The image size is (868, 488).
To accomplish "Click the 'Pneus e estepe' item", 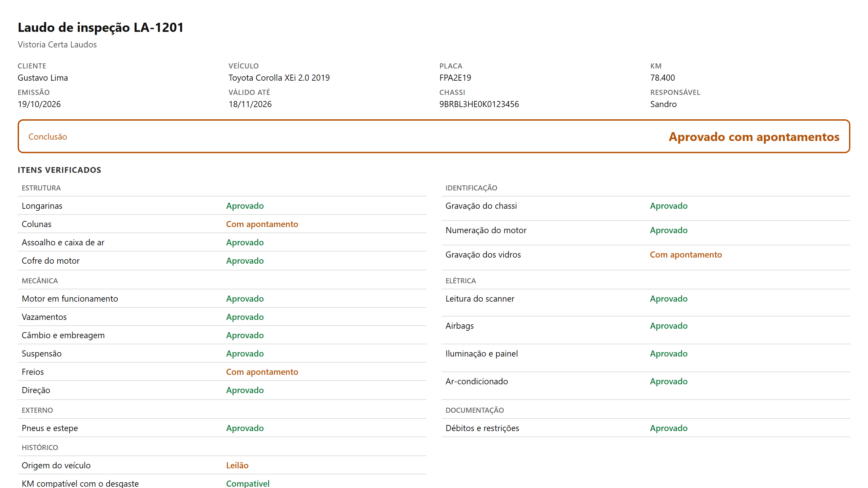I will click(50, 428).
